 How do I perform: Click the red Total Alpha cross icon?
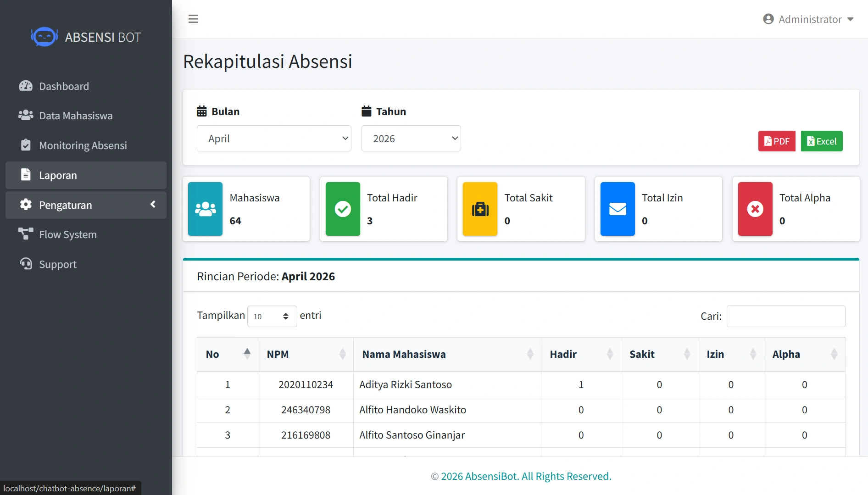point(755,209)
